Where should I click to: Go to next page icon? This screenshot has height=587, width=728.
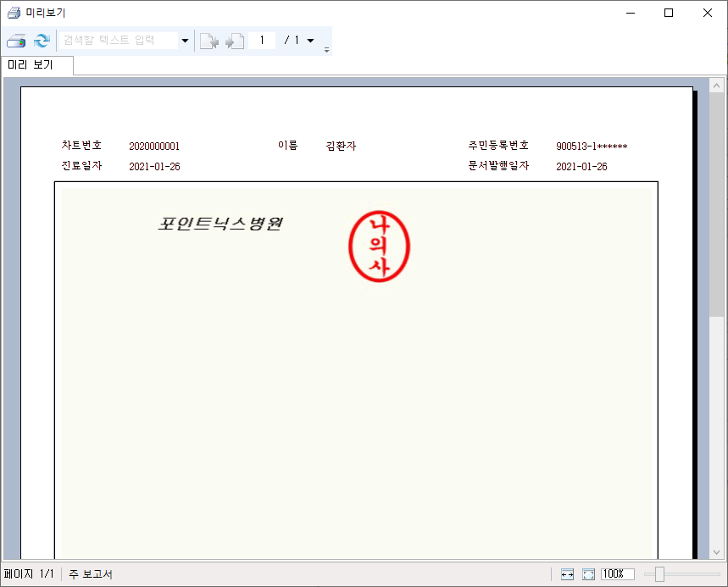pyautogui.click(x=235, y=41)
